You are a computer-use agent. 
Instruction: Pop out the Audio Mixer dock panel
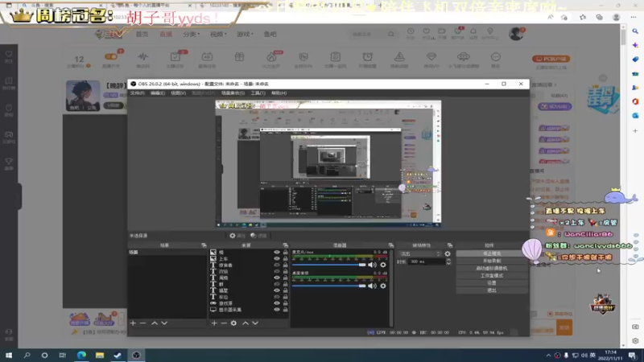(x=391, y=245)
